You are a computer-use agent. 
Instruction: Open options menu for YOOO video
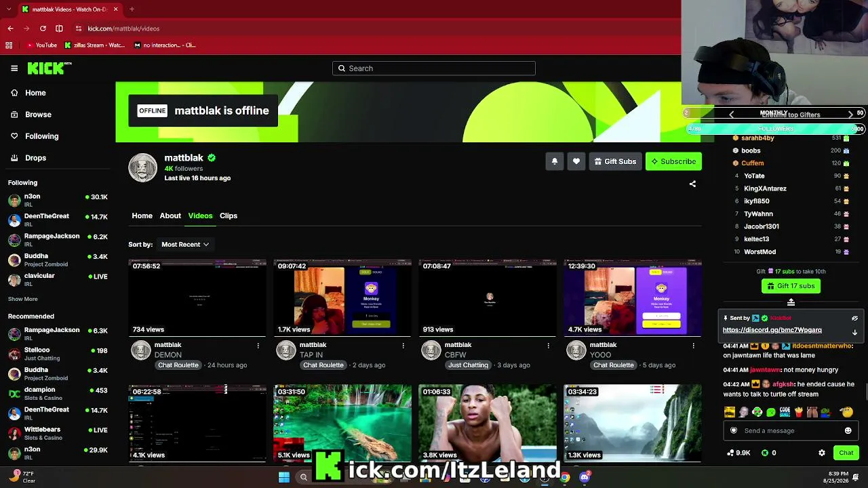[693, 346]
